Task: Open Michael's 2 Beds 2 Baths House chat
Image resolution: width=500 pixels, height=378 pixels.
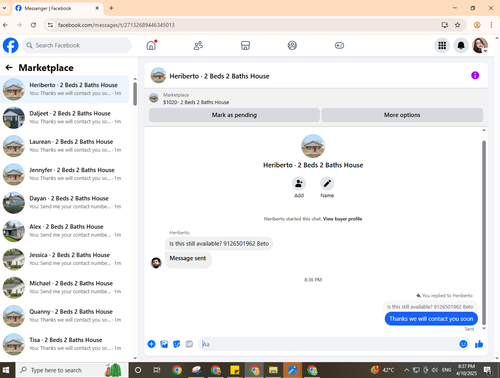Action: 65,288
